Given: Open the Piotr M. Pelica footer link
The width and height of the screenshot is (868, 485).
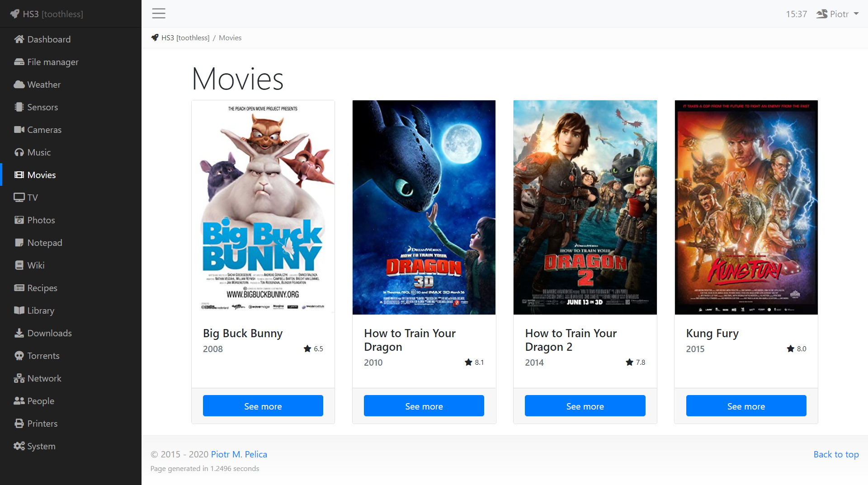Looking at the screenshot, I should [239, 454].
